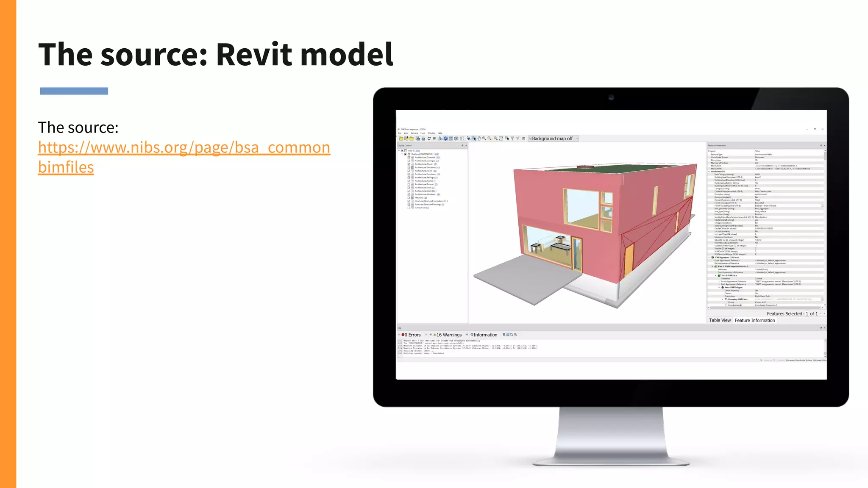Image resolution: width=868 pixels, height=488 pixels.
Task: Click the third yellow folder toolbar icon
Action: (x=412, y=139)
